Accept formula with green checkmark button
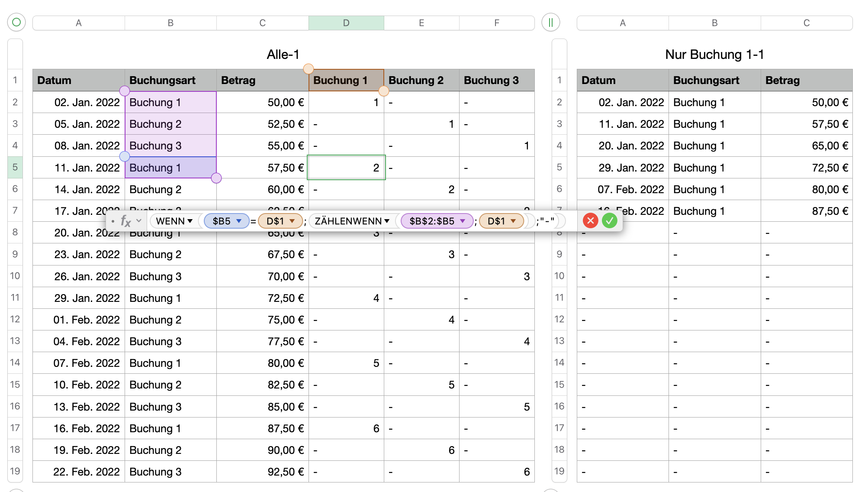The image size is (868, 492). [x=609, y=221]
